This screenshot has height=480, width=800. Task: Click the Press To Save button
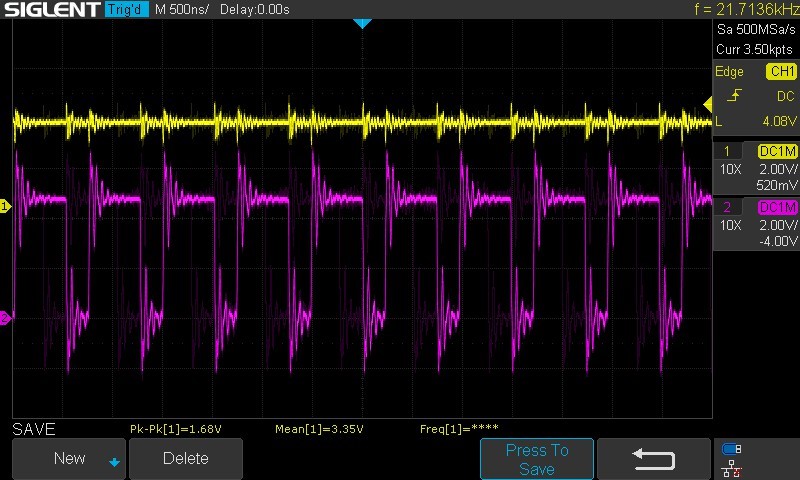537,459
